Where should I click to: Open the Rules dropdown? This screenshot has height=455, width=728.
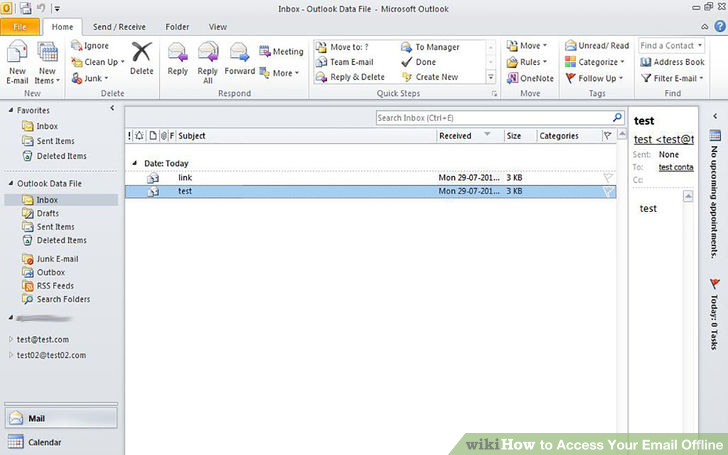527,62
